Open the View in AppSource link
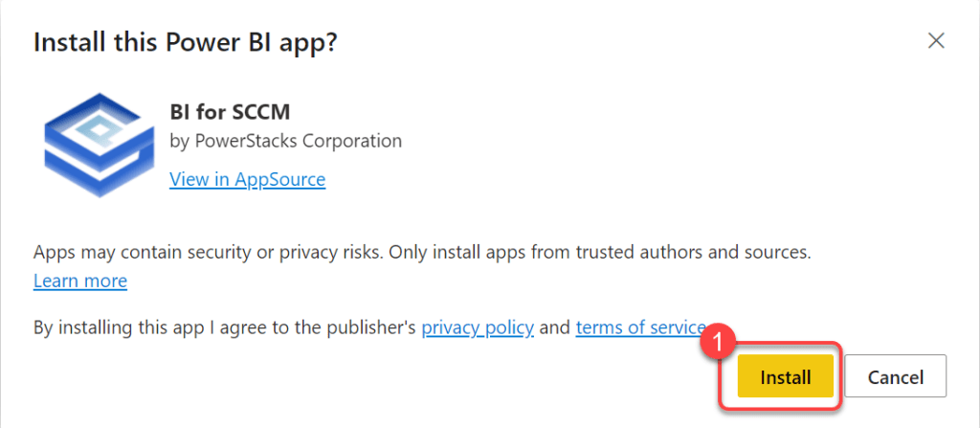 tap(247, 179)
